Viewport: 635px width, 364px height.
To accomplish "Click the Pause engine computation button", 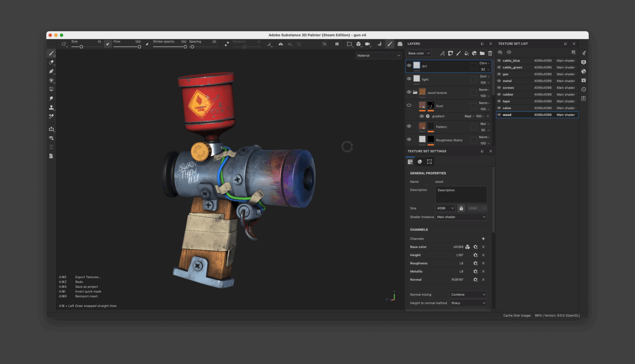I will (x=337, y=44).
